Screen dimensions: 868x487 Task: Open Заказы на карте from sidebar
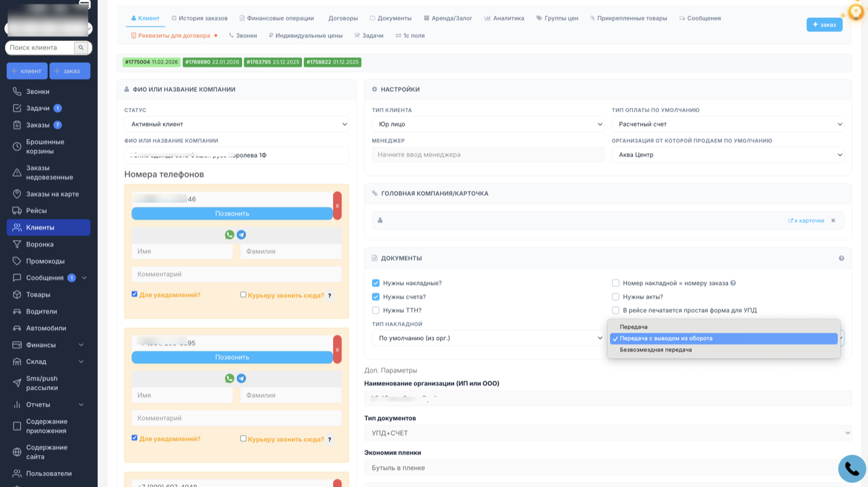point(52,194)
